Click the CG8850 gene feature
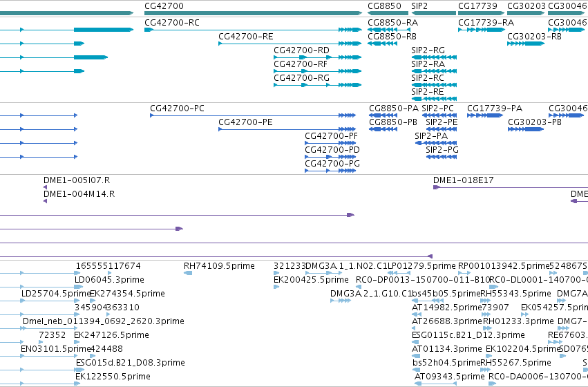588x387 pixels. pos(388,13)
